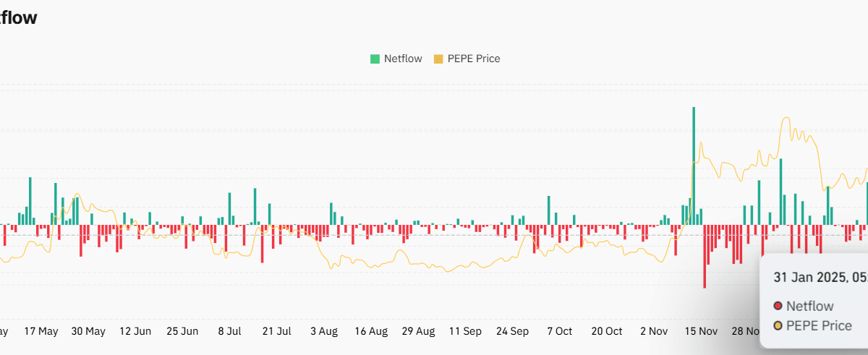
Task: Click the 7 Oct axis label
Action: (559, 331)
